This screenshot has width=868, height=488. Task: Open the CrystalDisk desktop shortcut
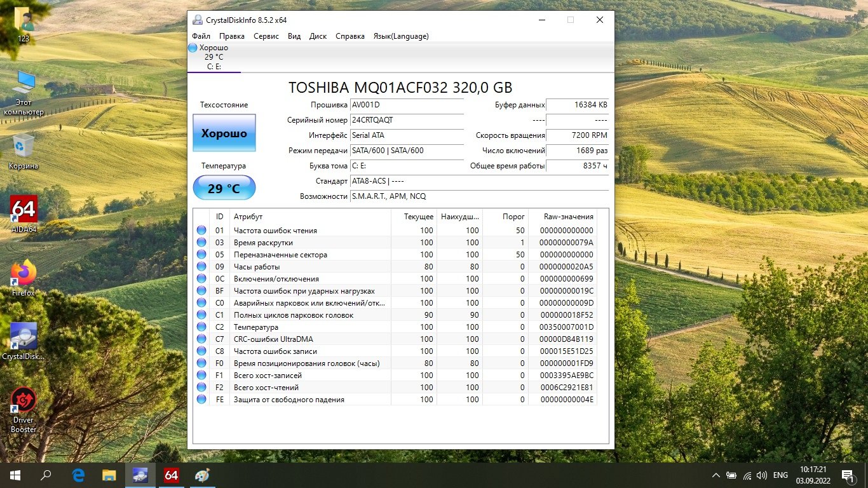[24, 341]
